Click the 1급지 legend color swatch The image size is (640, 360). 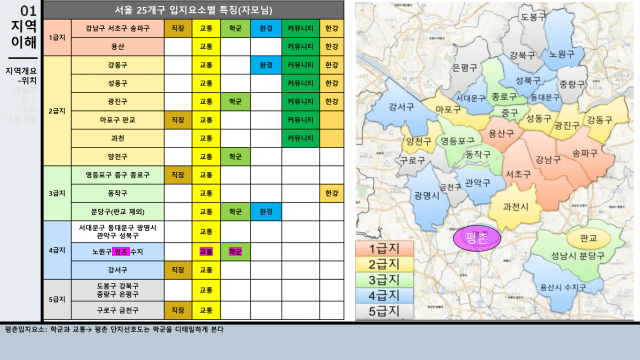pos(384,249)
